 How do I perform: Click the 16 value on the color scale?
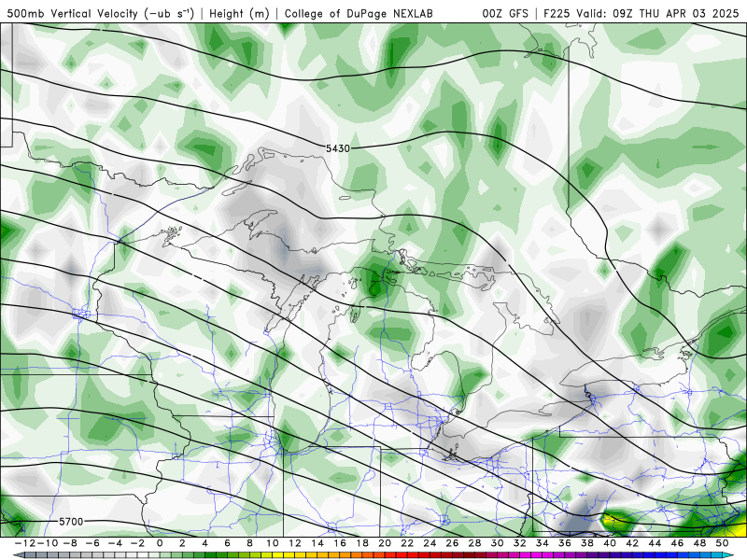340,543
